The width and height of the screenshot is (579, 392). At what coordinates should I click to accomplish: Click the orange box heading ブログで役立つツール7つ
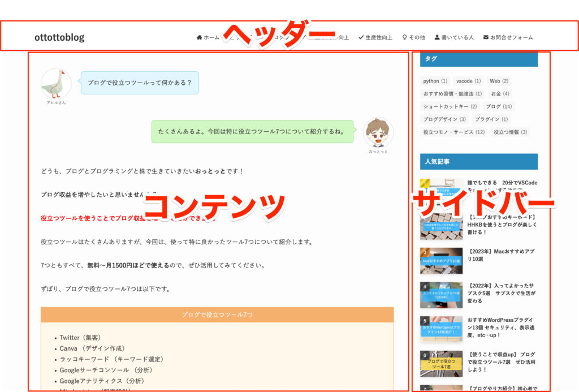[x=217, y=315]
